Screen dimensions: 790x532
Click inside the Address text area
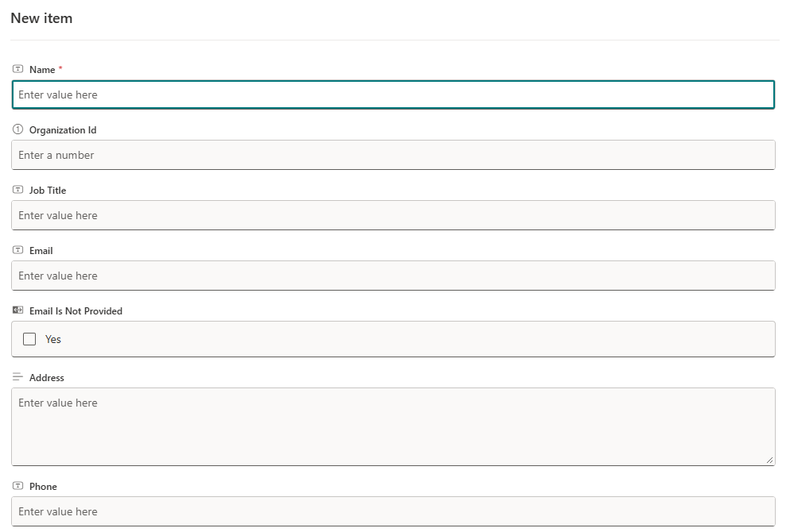click(x=393, y=426)
